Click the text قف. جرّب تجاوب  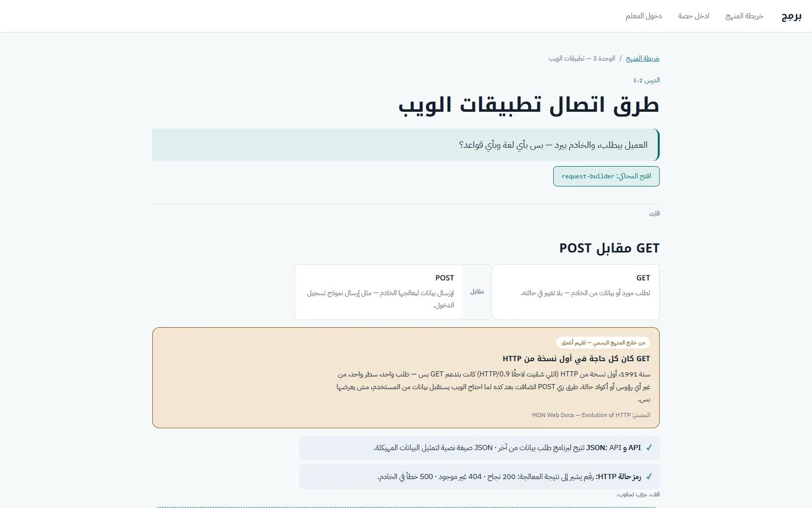coord(638,495)
